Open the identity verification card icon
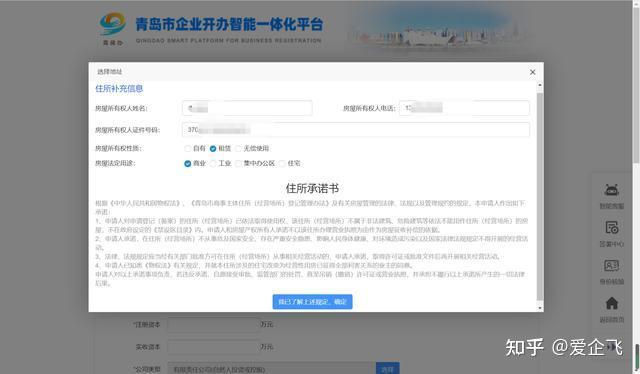Image resolution: width=640 pixels, height=374 pixels. tap(611, 266)
